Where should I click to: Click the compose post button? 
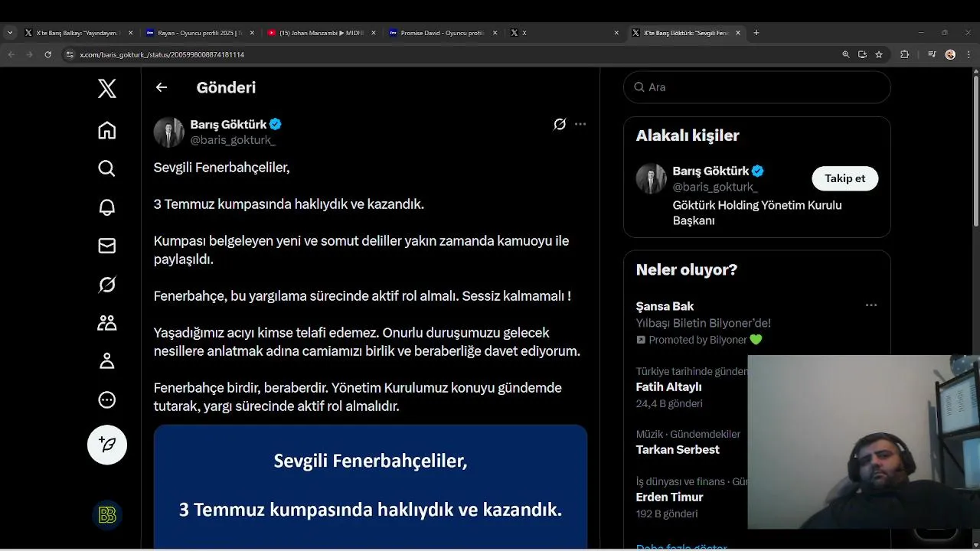click(x=107, y=445)
